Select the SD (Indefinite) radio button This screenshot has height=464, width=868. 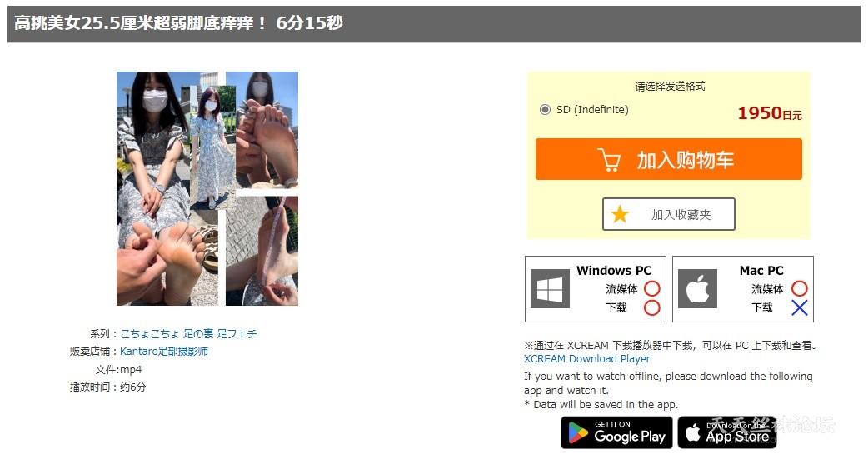click(545, 110)
